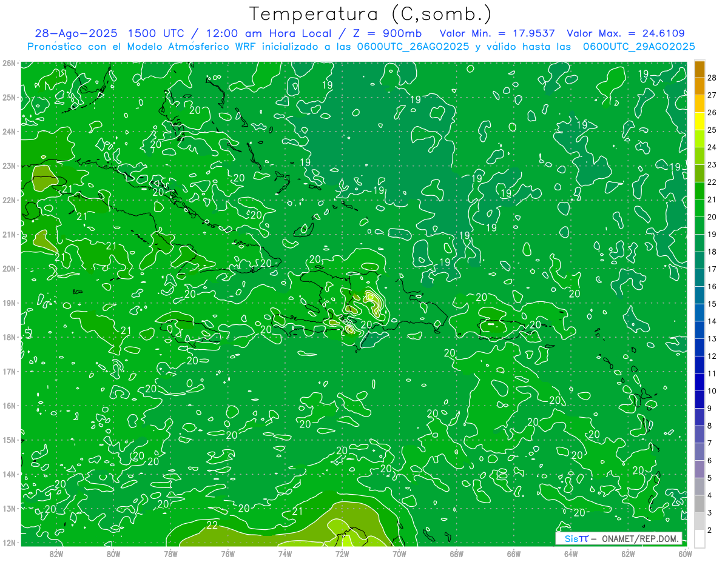Click the latitude axis label 22N
The width and height of the screenshot is (728, 562).
tap(8, 200)
